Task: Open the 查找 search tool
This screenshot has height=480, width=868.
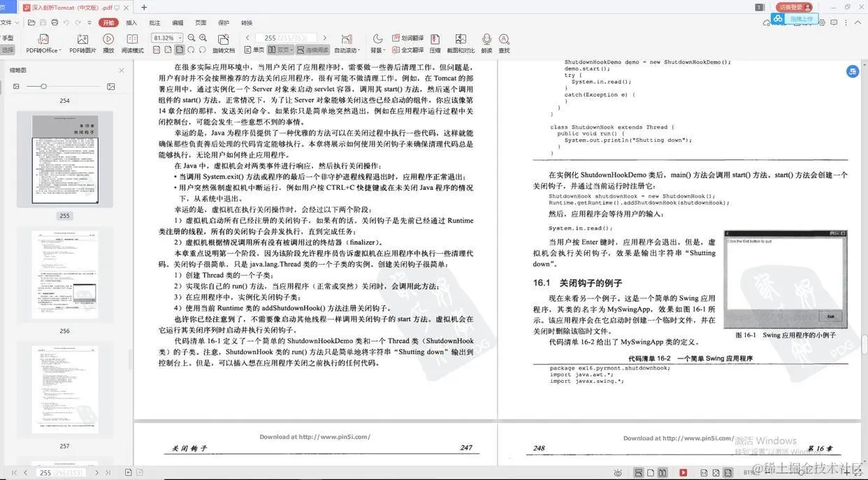Action: tap(504, 43)
